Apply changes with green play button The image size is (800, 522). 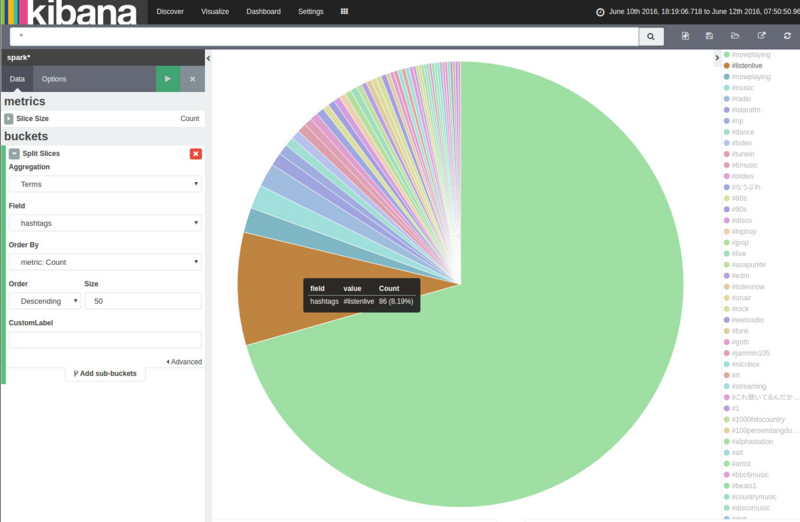click(x=168, y=79)
